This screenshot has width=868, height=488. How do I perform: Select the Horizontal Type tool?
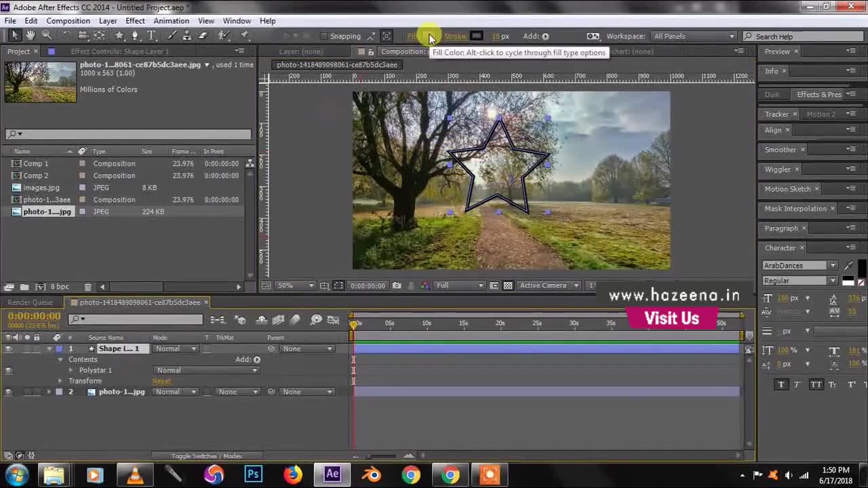coord(151,36)
